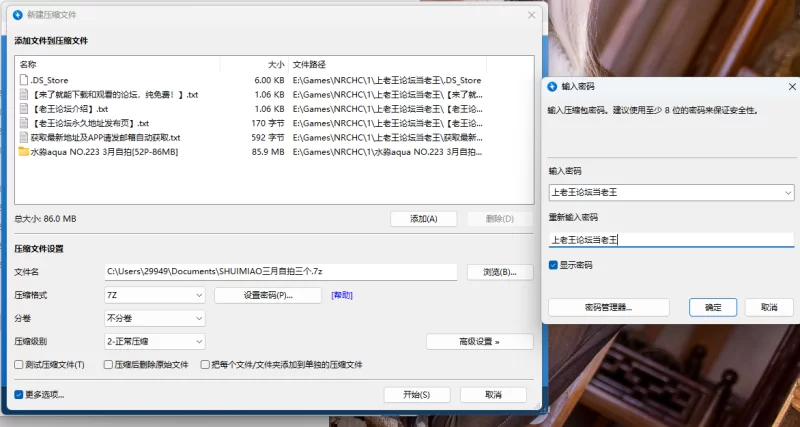Image resolution: width=800 pixels, height=427 pixels.
Task: Expand 高级设置 » options
Action: (x=480, y=342)
